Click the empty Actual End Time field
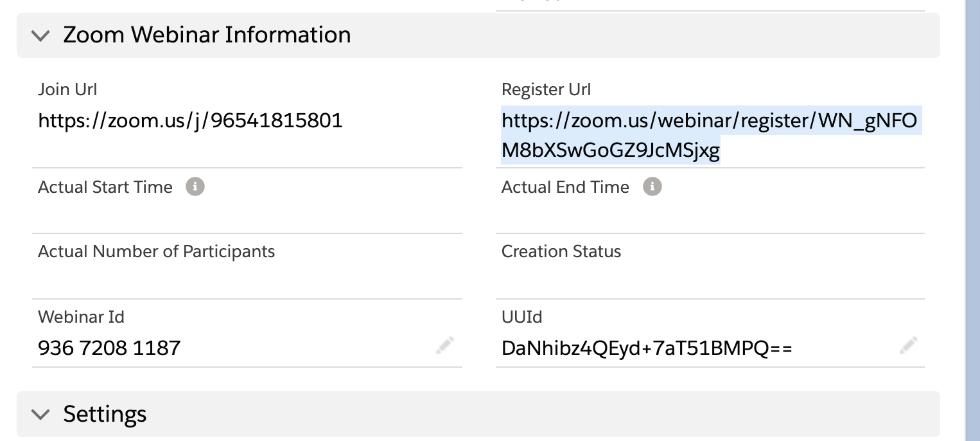 click(709, 216)
